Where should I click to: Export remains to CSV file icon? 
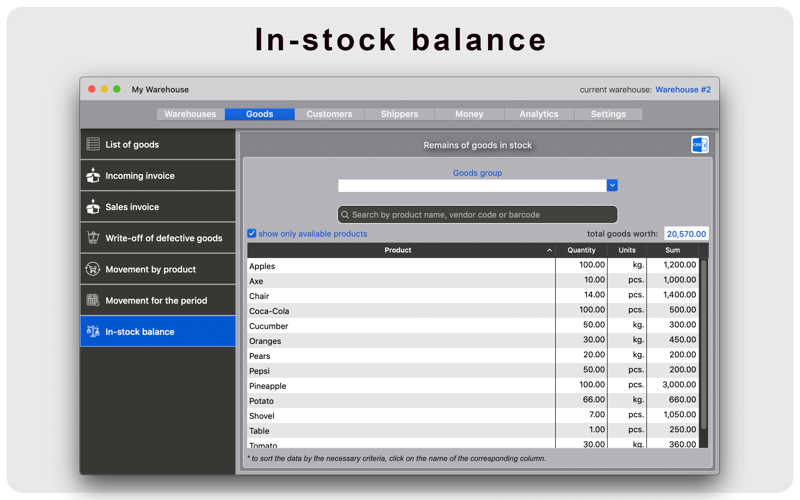tap(699, 145)
